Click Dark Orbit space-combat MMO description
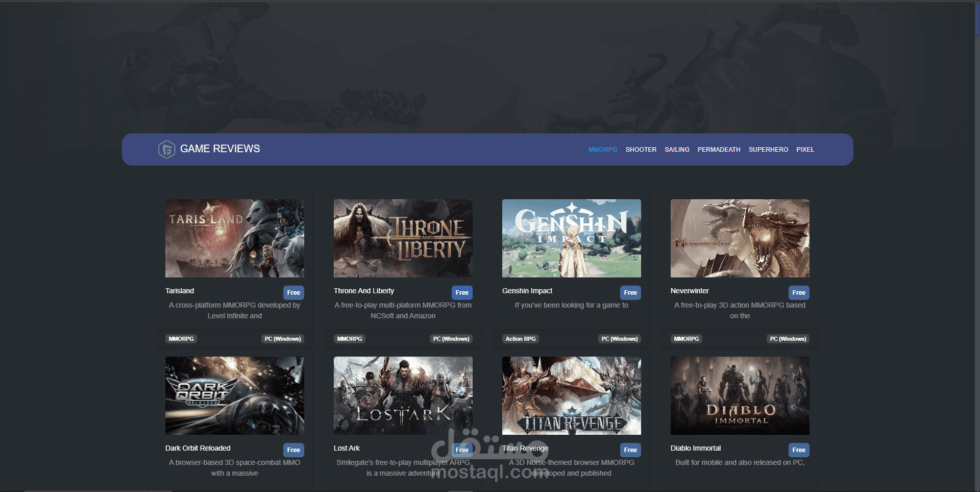The height and width of the screenshot is (492, 980). (235, 468)
